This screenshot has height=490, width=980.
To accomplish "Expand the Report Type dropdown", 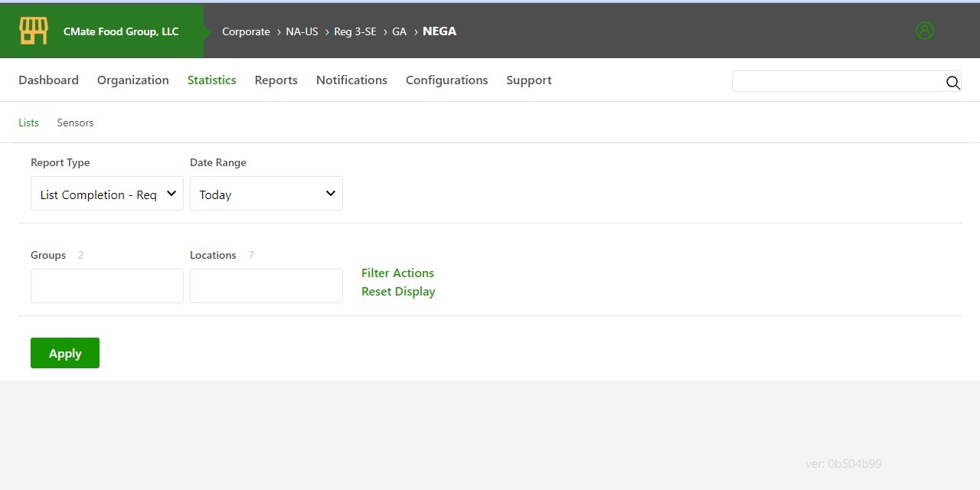I will point(107,194).
